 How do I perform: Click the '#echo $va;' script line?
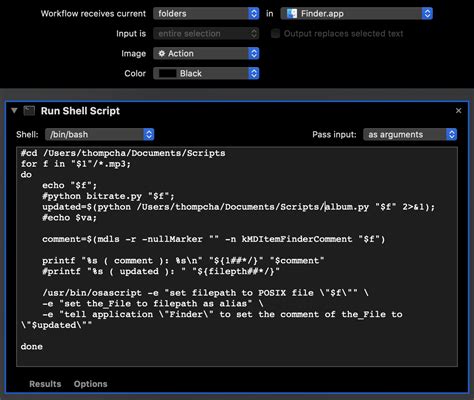pyautogui.click(x=69, y=218)
